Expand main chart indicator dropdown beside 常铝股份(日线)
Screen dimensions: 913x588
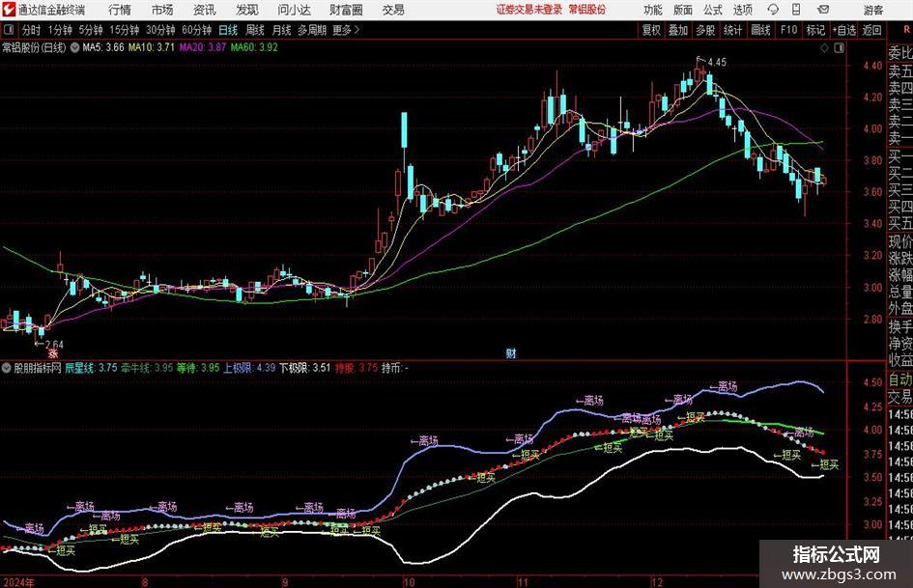[x=74, y=47]
